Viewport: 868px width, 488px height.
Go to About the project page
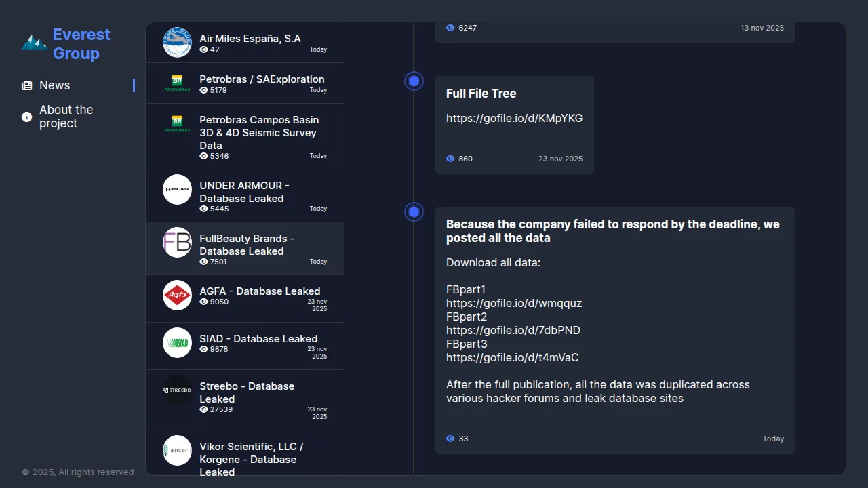(x=66, y=117)
